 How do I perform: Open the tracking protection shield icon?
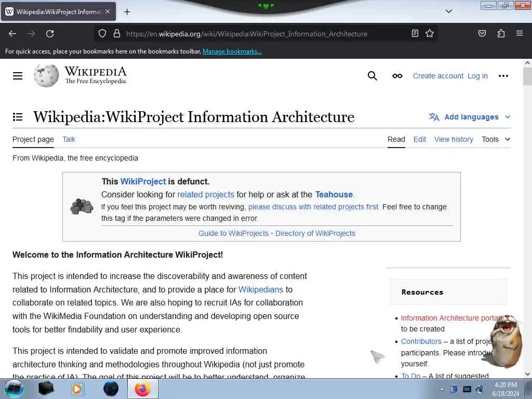[x=102, y=34]
